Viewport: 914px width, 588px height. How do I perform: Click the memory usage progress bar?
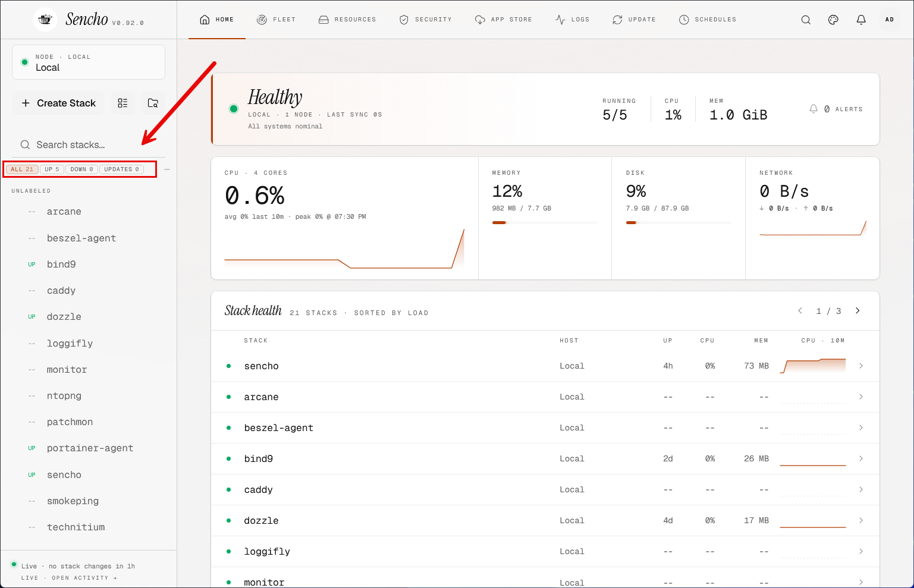point(545,222)
